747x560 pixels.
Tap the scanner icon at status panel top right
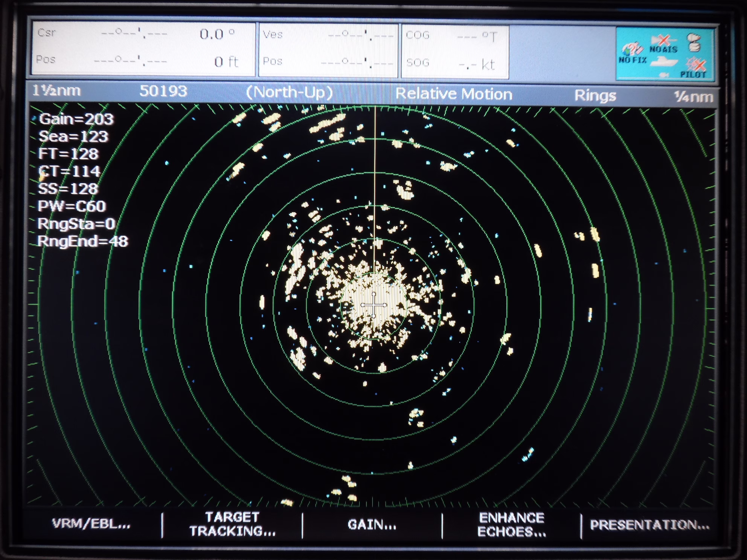[694, 42]
